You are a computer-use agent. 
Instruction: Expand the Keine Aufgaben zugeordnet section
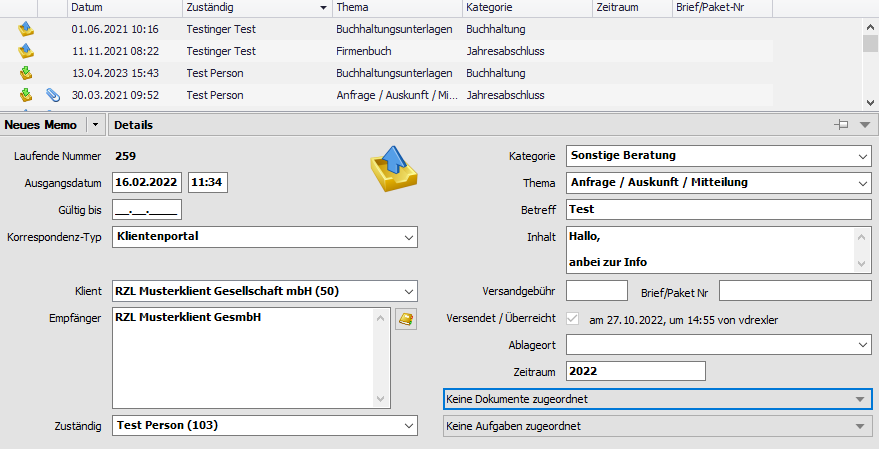(861, 426)
